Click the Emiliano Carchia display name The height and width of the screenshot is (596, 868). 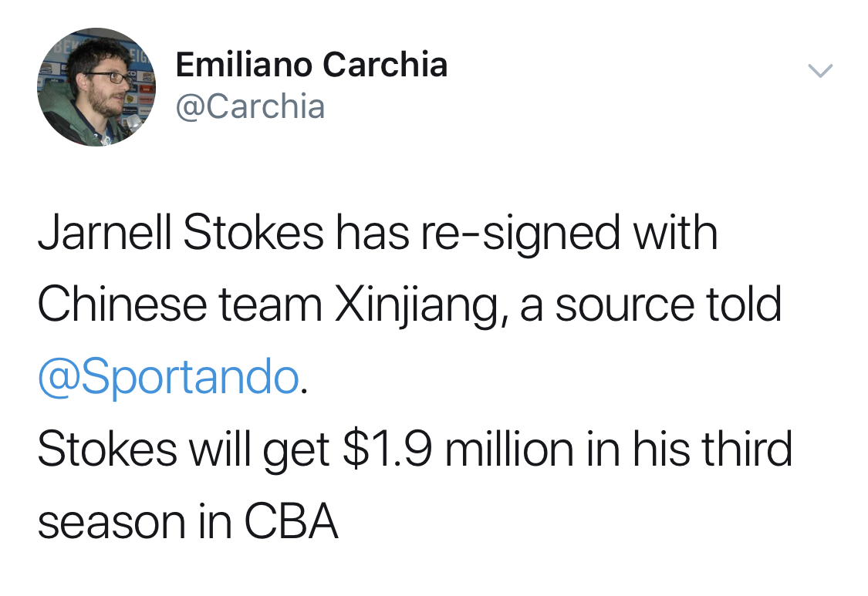312,64
